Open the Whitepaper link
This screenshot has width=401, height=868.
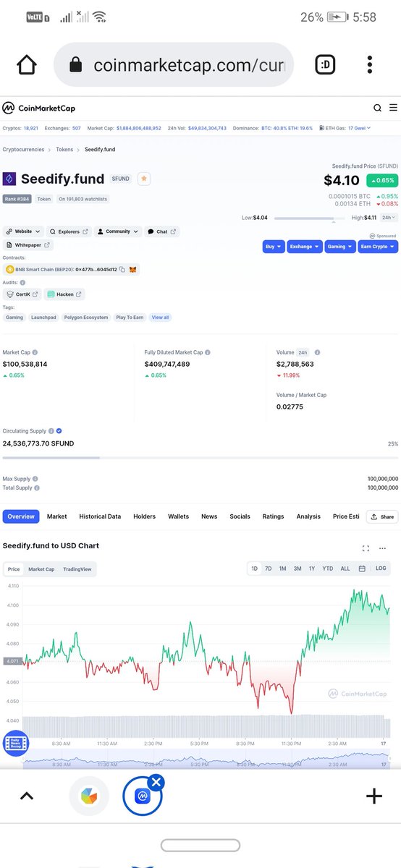coord(29,245)
